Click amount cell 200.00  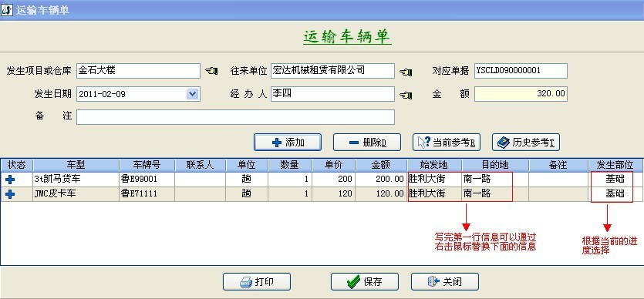(x=382, y=180)
